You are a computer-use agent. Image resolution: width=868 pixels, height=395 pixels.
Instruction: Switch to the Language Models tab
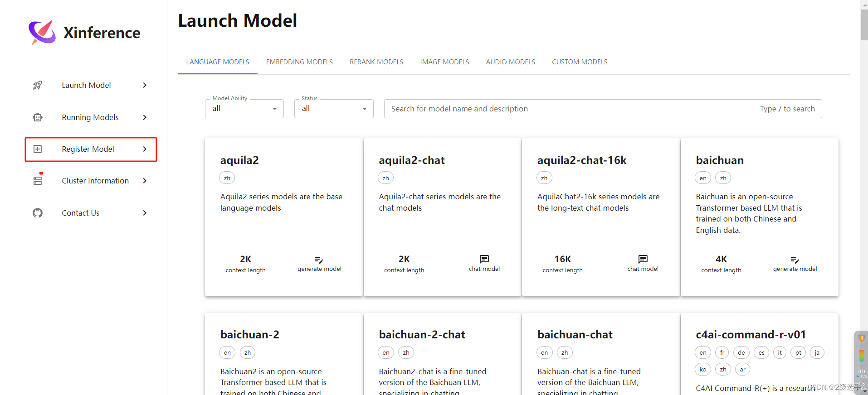tap(218, 62)
